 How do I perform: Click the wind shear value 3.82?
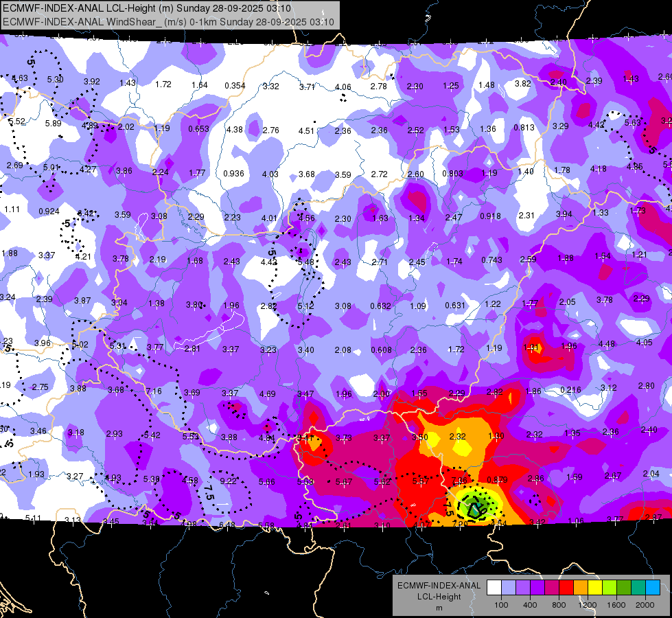[523, 84]
